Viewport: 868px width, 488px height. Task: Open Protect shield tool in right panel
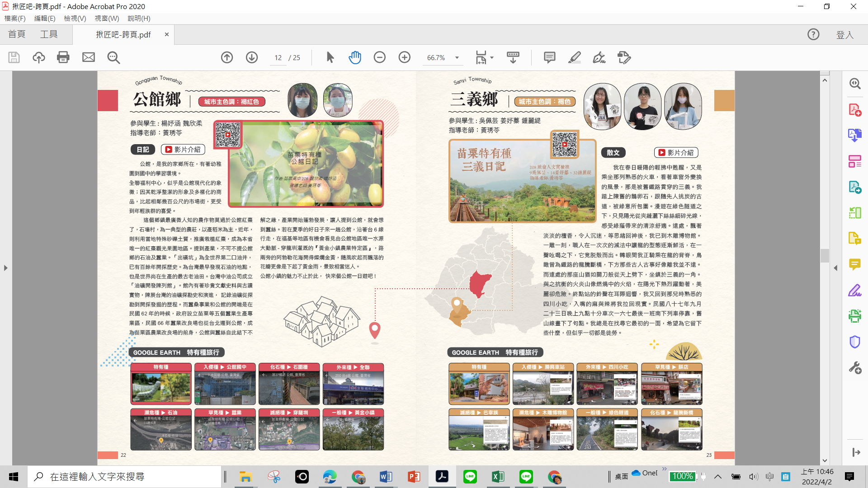click(x=855, y=342)
